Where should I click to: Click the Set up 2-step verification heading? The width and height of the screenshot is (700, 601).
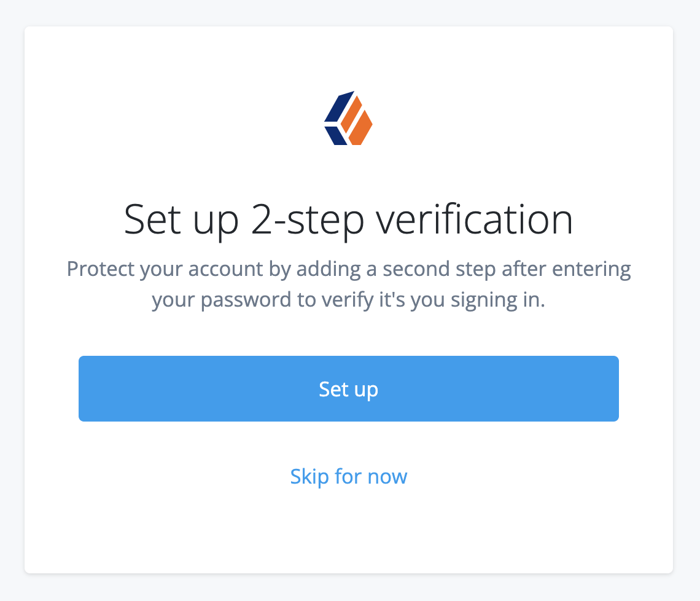[x=349, y=220]
